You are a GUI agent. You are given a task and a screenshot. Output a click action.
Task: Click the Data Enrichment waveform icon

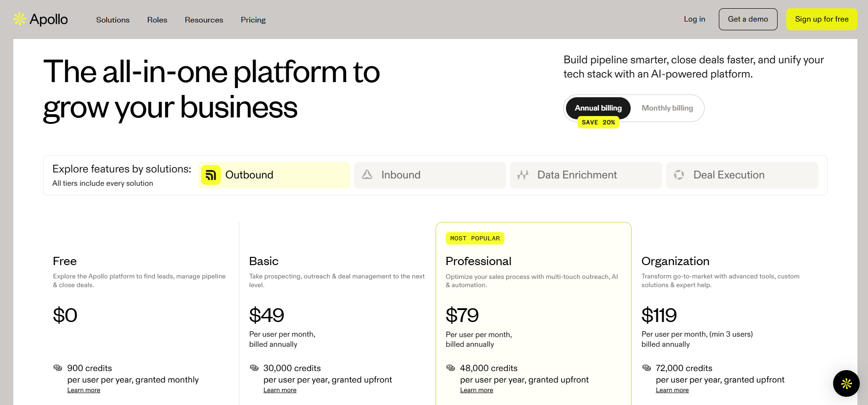point(523,175)
